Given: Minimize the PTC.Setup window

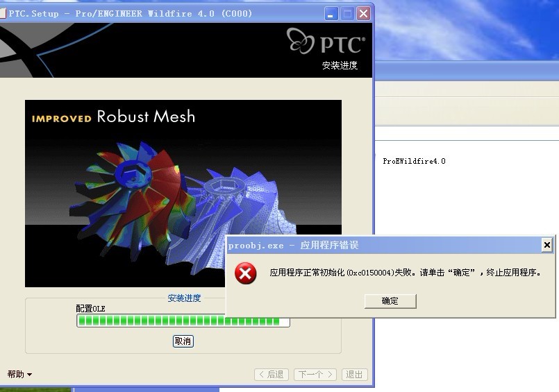Looking at the screenshot, I should coord(331,14).
